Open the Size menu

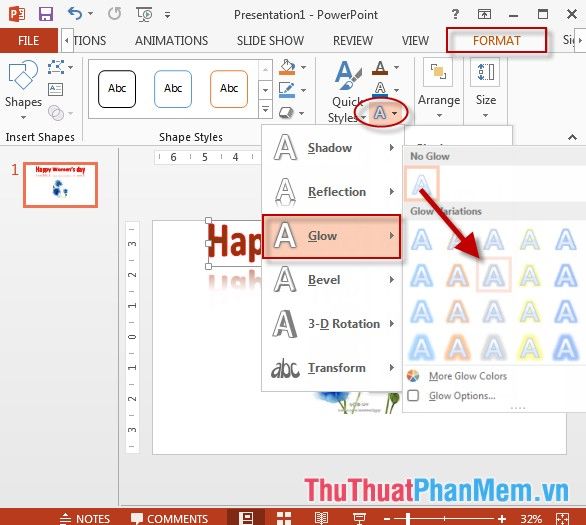pos(485,89)
